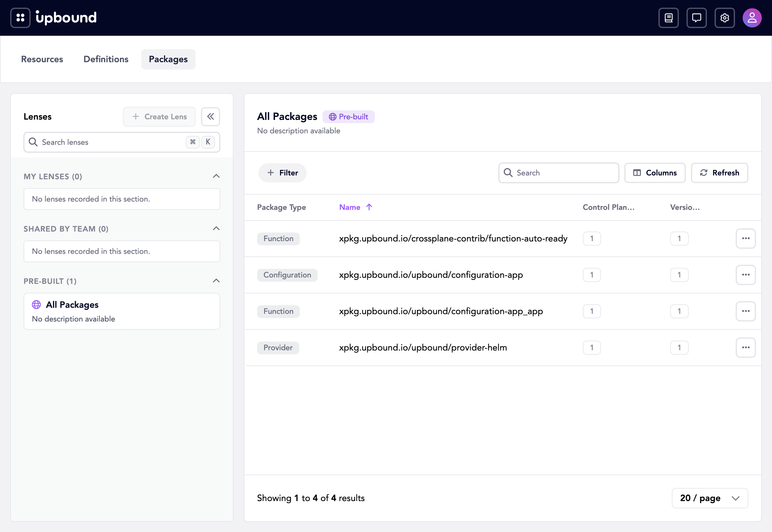The width and height of the screenshot is (772, 532).
Task: Collapse the Lenses sidebar panel
Action: 210,116
